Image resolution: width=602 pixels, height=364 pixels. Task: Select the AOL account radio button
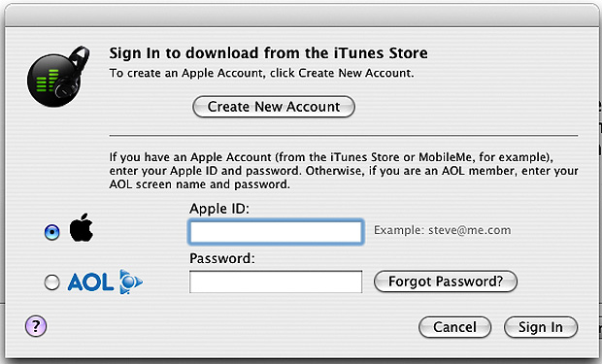[x=51, y=282]
